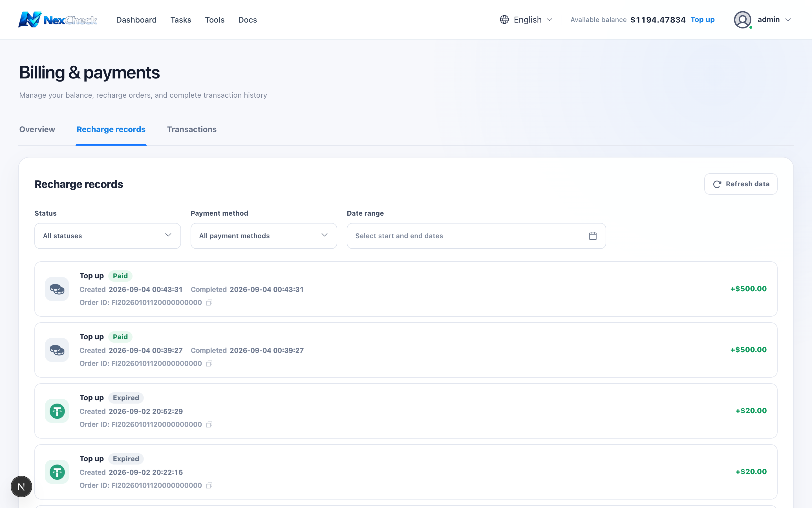Switch to the Overview tab
The width and height of the screenshot is (812, 508).
point(37,129)
